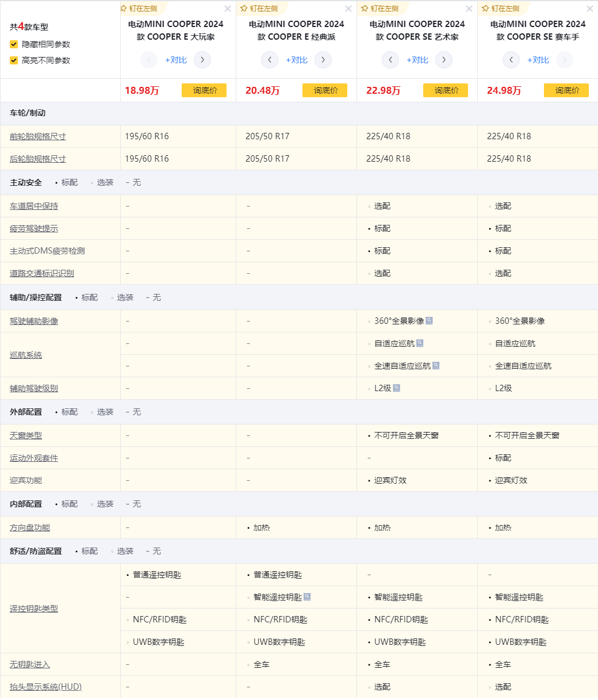Move COOPER SE 艺术家 column left
Viewport: 598px width, 700px height.
(390, 60)
